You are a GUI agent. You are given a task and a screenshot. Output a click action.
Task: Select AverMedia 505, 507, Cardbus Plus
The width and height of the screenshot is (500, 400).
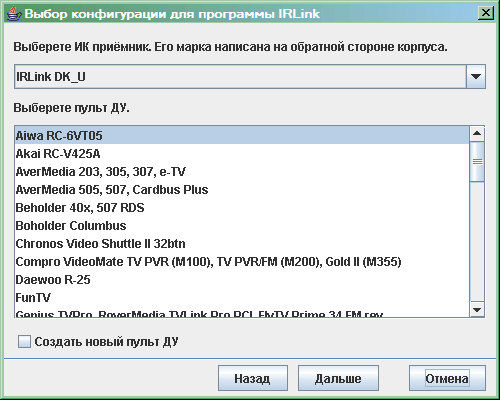coord(242,189)
